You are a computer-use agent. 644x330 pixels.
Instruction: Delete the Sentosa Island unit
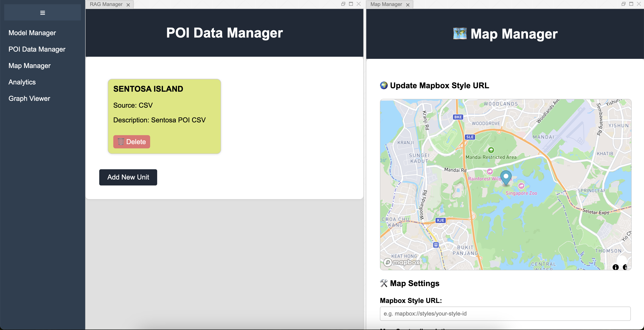point(131,142)
